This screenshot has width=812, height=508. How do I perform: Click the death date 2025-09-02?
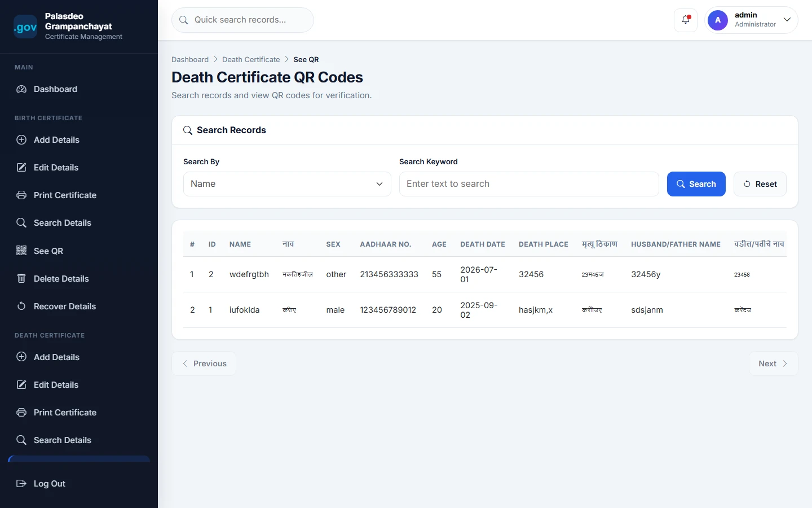tap(479, 310)
